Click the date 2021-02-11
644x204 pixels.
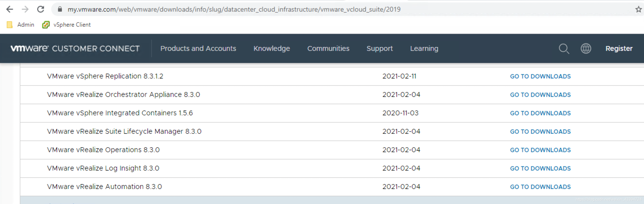tap(399, 76)
